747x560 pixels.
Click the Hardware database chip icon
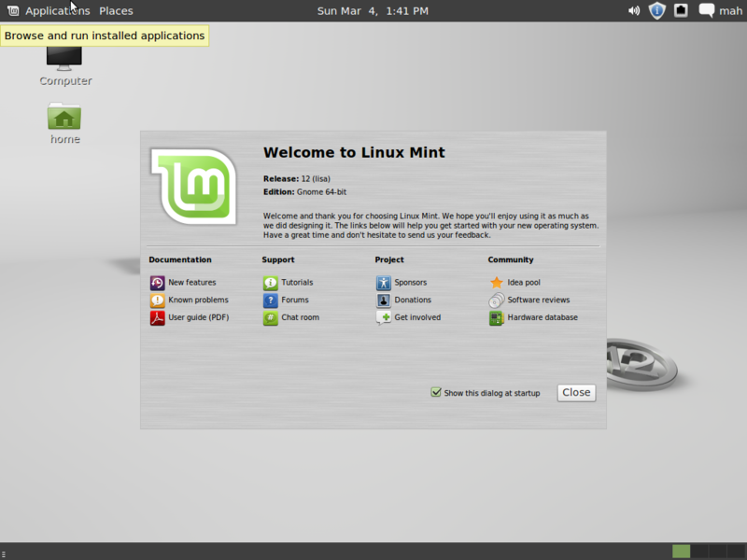click(x=497, y=317)
